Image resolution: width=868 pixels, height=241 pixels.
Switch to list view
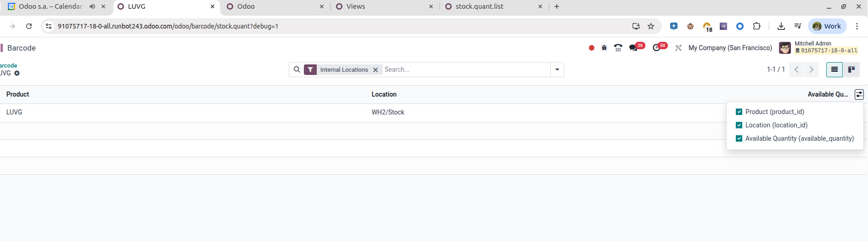(x=834, y=69)
